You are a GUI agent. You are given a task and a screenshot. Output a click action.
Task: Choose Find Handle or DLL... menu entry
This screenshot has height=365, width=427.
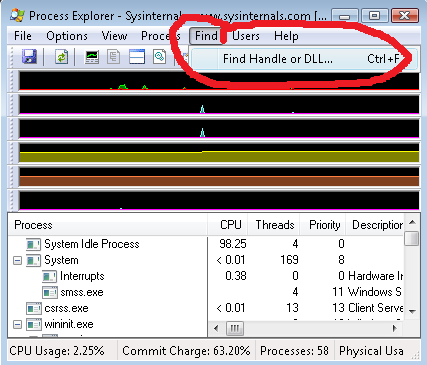click(x=304, y=59)
